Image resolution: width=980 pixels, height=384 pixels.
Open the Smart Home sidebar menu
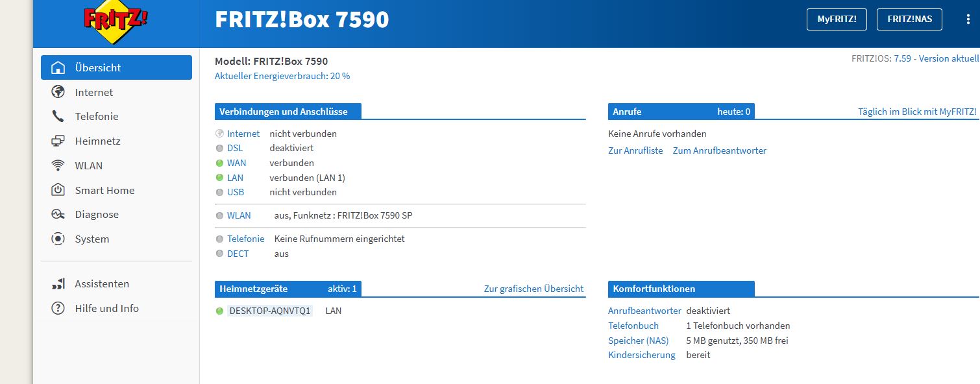(116, 190)
